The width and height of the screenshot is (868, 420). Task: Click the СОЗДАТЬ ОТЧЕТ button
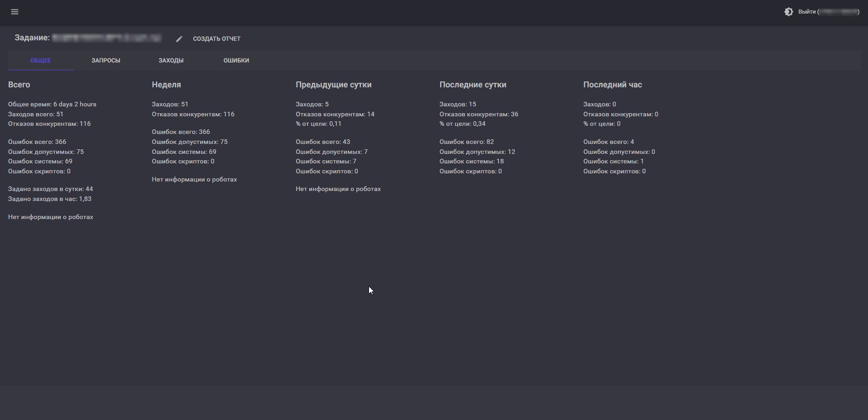[x=216, y=39]
